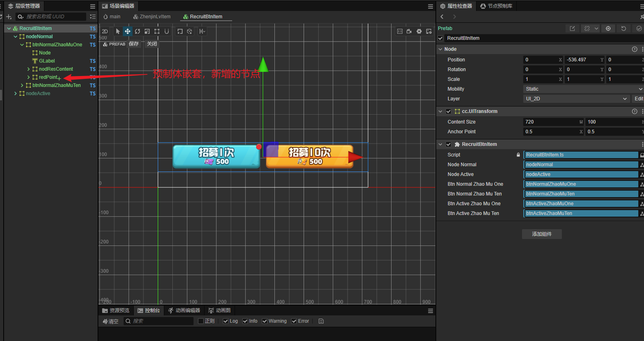Open scene editor panel hamburger menu

click(431, 6)
